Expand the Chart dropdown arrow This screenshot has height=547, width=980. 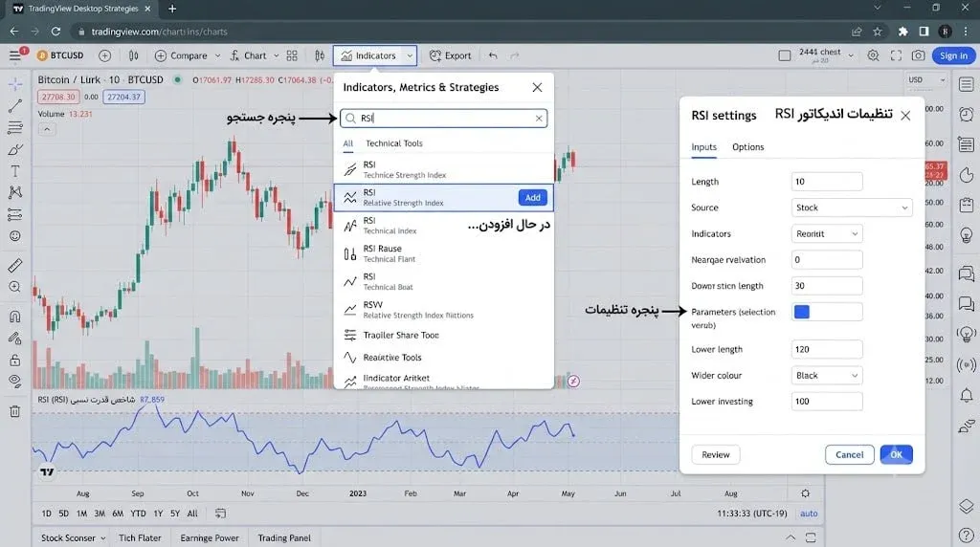point(276,55)
